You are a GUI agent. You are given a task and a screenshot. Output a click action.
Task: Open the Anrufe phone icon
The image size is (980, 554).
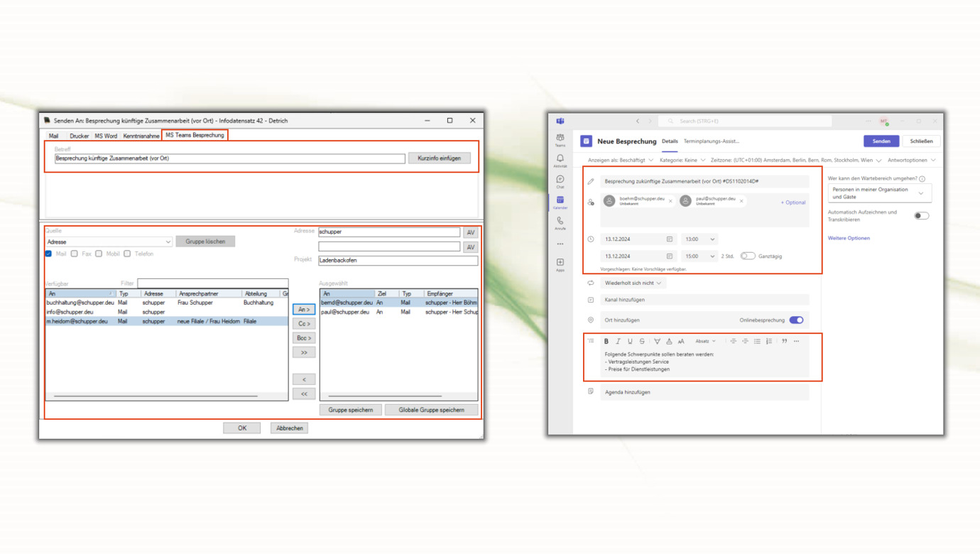[560, 222]
